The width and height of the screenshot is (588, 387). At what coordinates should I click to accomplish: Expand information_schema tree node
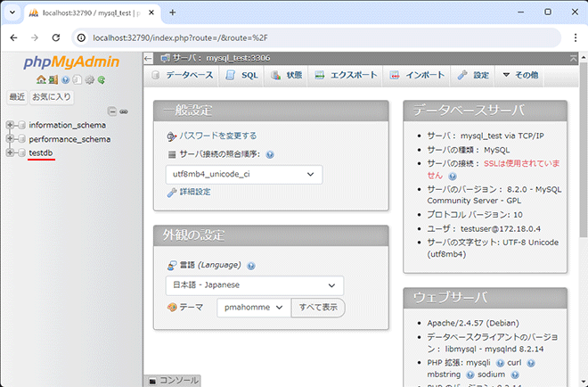[10, 125]
